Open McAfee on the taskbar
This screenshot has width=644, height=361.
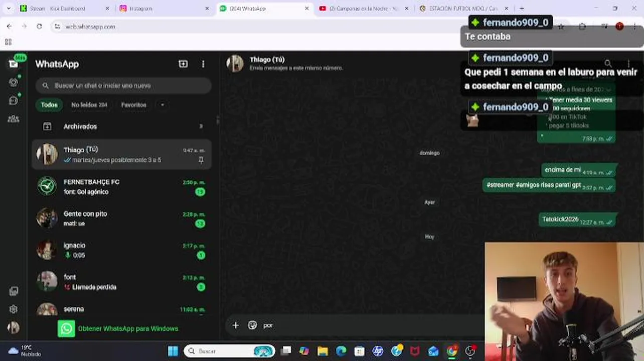pyautogui.click(x=415, y=351)
